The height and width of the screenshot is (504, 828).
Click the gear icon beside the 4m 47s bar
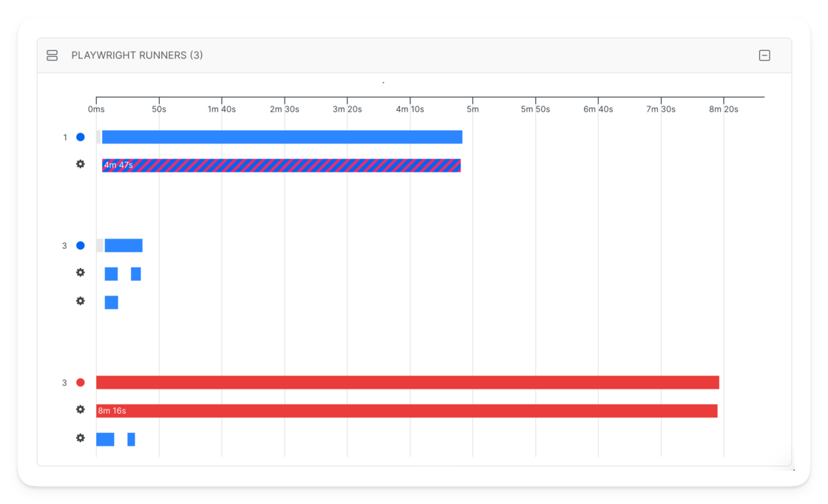(81, 164)
